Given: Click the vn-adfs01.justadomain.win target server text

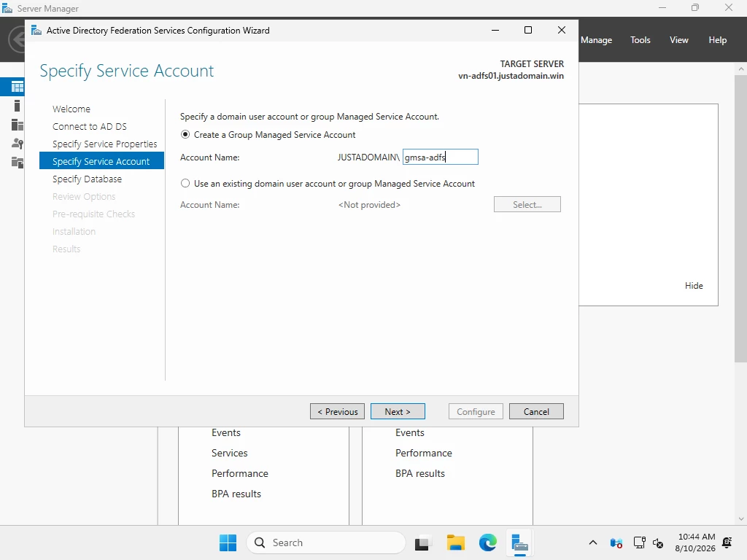Looking at the screenshot, I should (x=511, y=76).
